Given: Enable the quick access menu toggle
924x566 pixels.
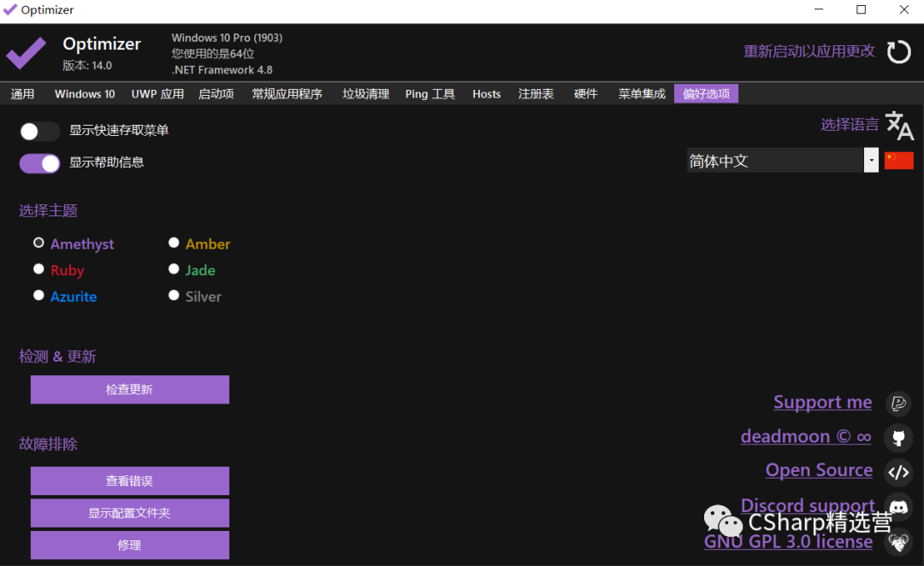Looking at the screenshot, I should click(39, 132).
